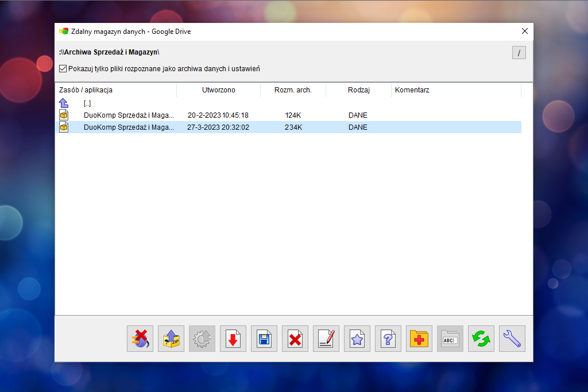The width and height of the screenshot is (588, 392).
Task: Sort by the 'Utworzono' column header
Action: coord(219,90)
